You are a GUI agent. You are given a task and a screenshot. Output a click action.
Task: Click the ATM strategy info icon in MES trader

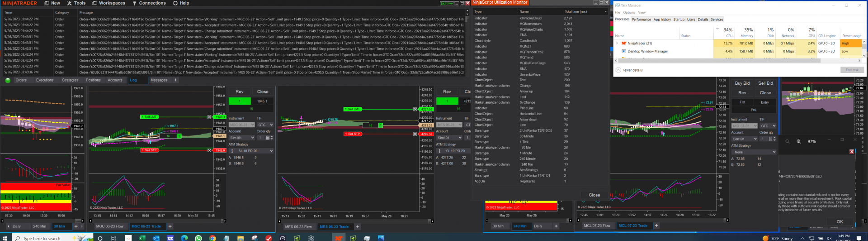coord(439,151)
